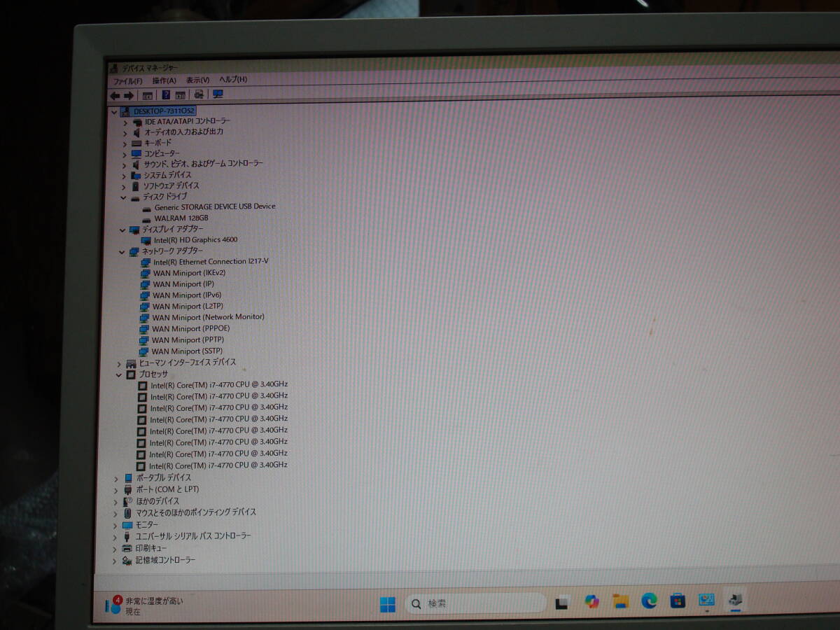Click the Device Manager icon on the taskbar
Screen dimensions: 840x630
pos(735,601)
